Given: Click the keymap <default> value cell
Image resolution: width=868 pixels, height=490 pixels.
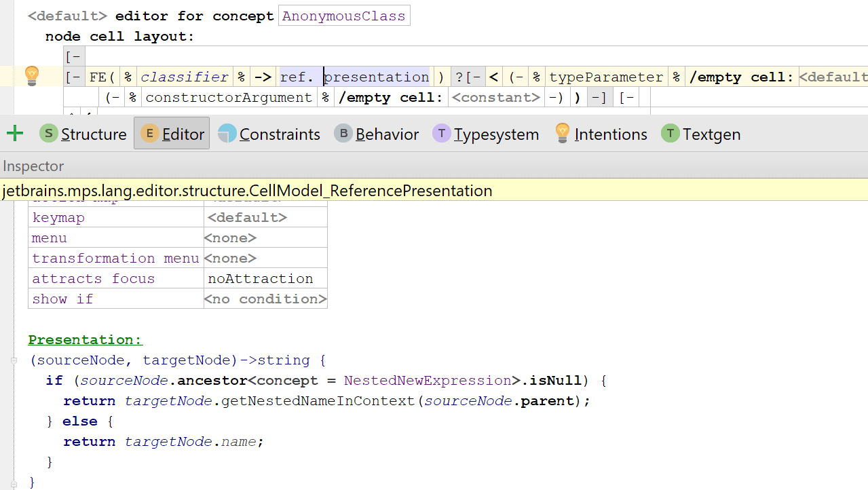Looking at the screenshot, I should (x=247, y=218).
